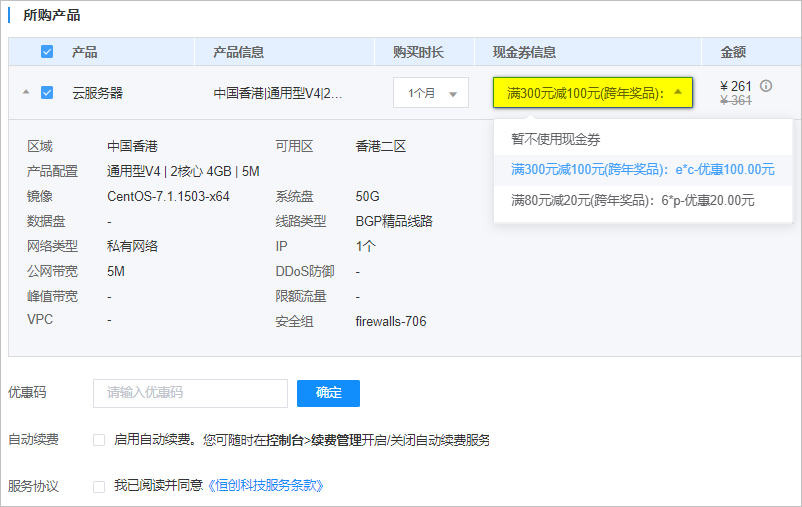Click the CentOS-7.1.1503-x64 image value
The image size is (802, 507).
(168, 196)
